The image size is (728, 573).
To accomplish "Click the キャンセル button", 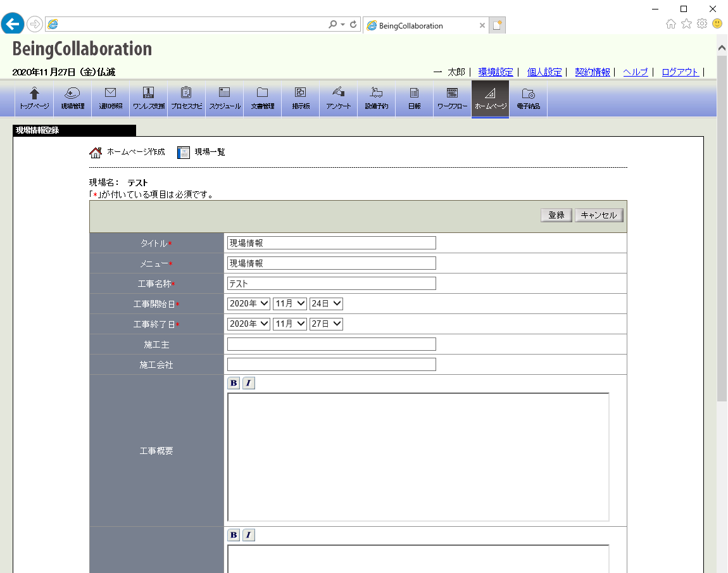I will tap(599, 215).
